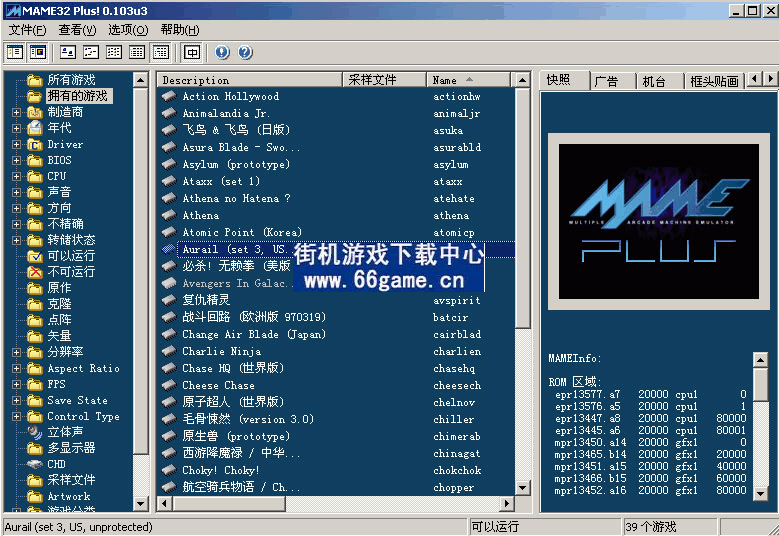Switch to large icons view
This screenshot has width=779, height=536.
point(68,52)
